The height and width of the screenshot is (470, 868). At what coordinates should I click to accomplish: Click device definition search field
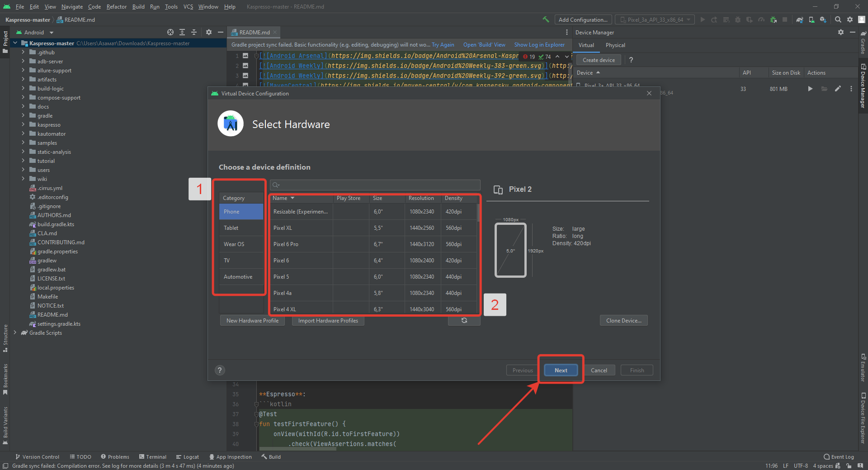(375, 185)
